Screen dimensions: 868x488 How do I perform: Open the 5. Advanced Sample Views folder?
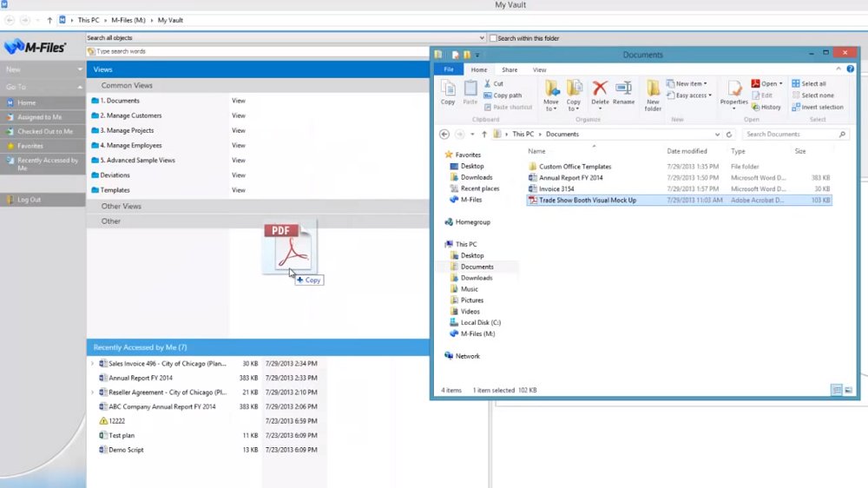coord(137,160)
